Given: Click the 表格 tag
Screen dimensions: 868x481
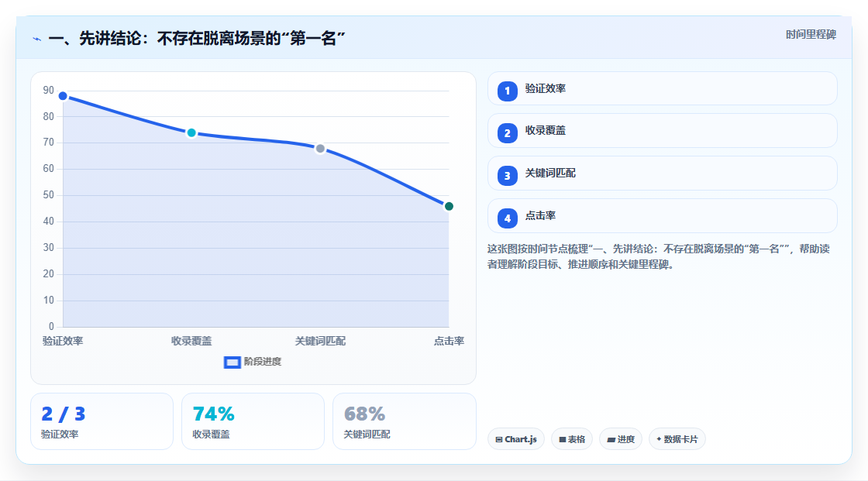Looking at the screenshot, I should [572, 439].
